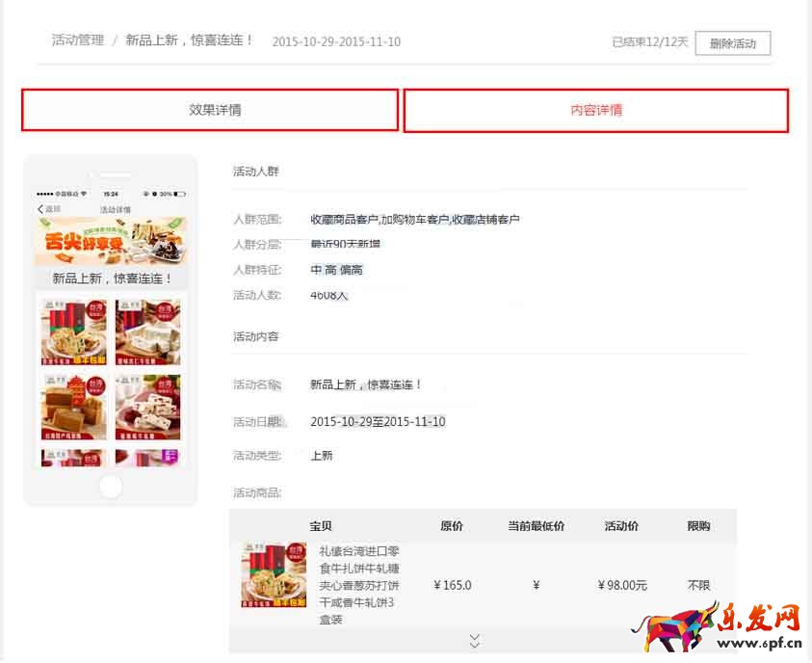
Task: Open 活动管理 breadcrumb link
Action: point(77,40)
